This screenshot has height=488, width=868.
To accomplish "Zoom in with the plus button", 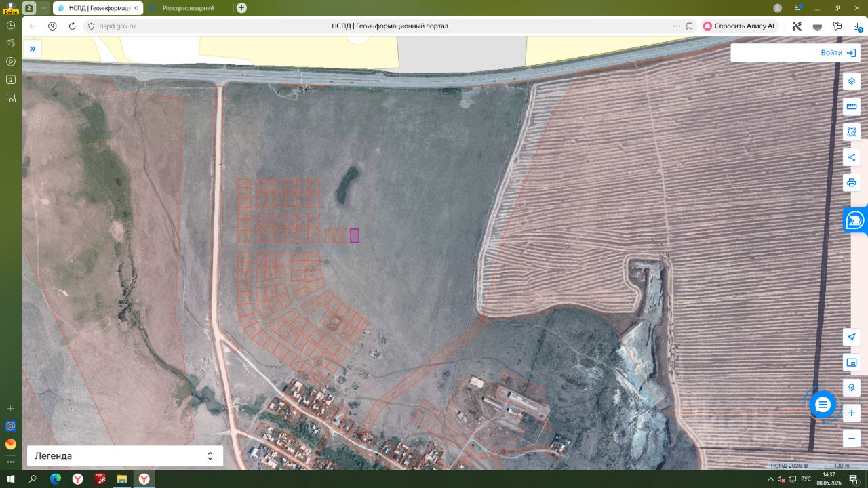I will tap(852, 413).
